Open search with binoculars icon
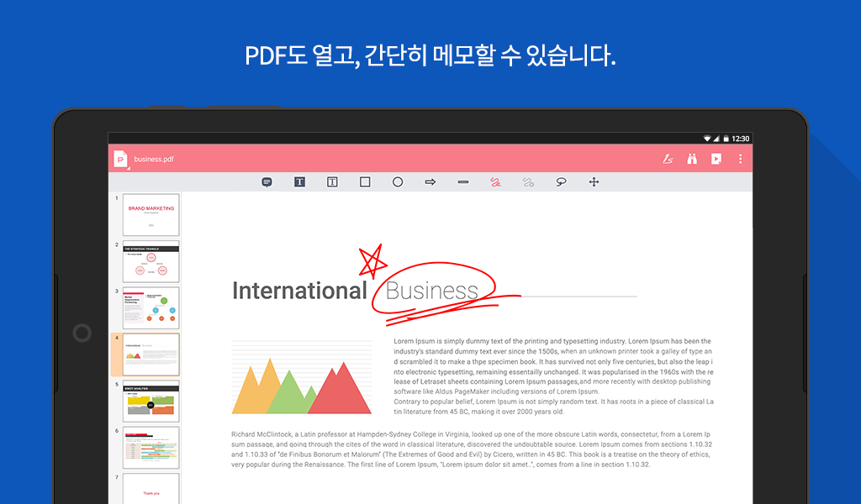This screenshot has width=861, height=504. 692,159
